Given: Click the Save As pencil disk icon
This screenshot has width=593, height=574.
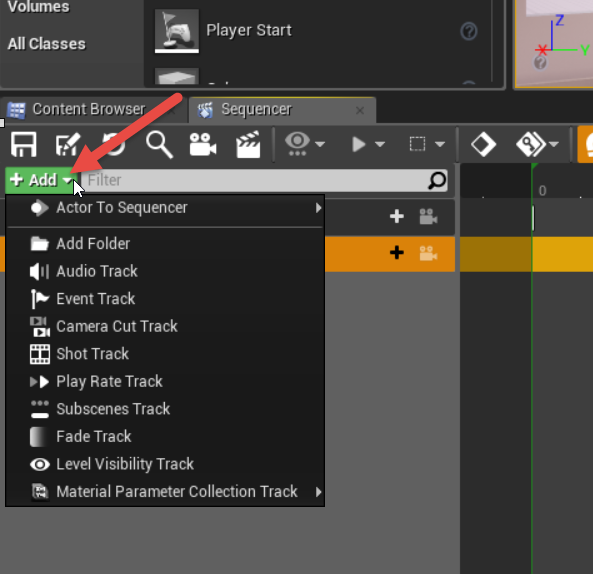Looking at the screenshot, I should [68, 144].
